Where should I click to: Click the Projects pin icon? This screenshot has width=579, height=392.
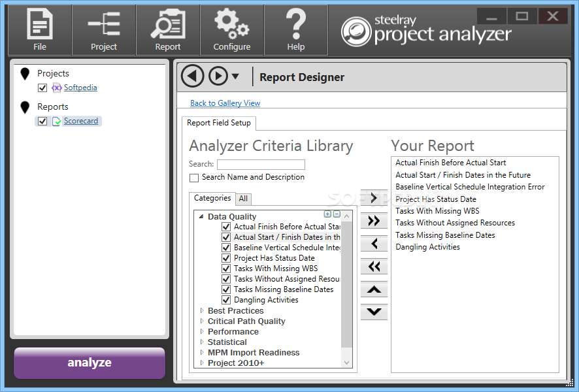click(x=25, y=74)
